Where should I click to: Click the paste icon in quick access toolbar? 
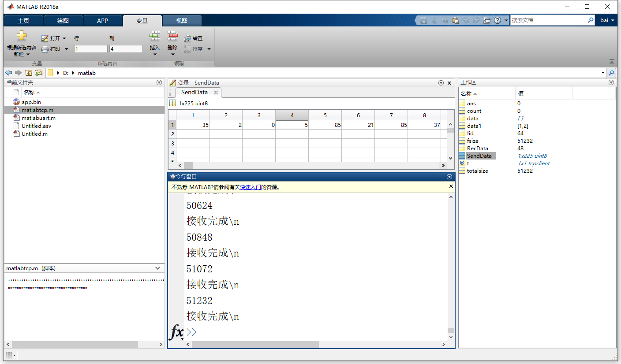coord(455,20)
